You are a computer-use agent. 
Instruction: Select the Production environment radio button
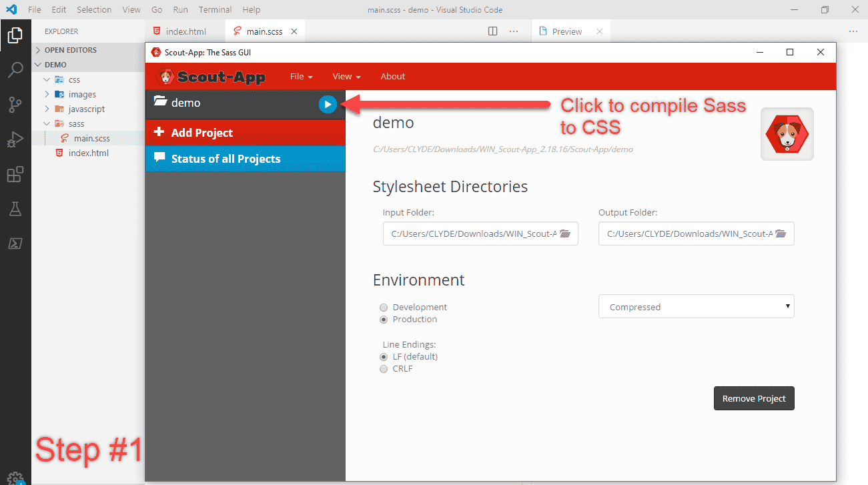(x=384, y=320)
